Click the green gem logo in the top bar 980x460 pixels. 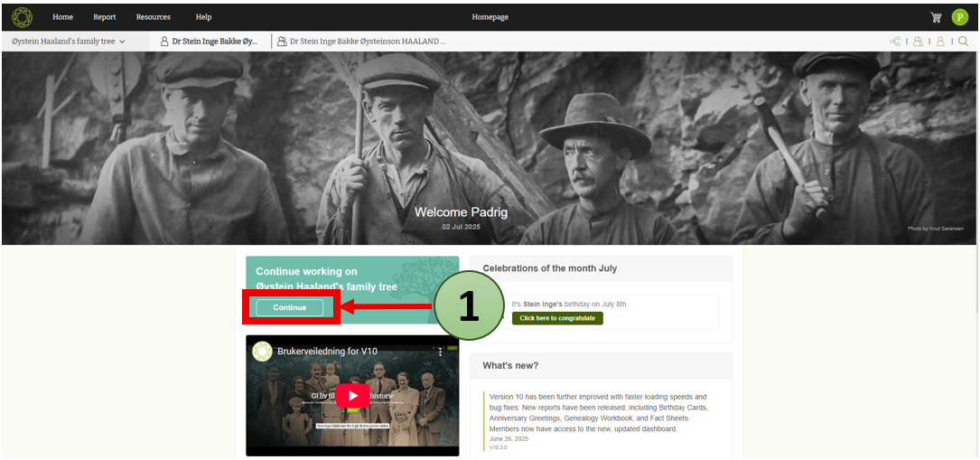tap(22, 17)
